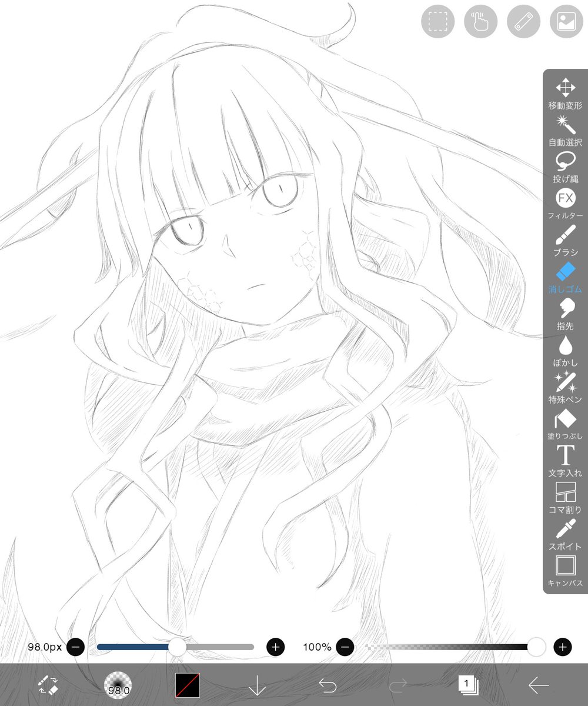
Task: Open the material image icon at top
Action: pyautogui.click(x=566, y=22)
